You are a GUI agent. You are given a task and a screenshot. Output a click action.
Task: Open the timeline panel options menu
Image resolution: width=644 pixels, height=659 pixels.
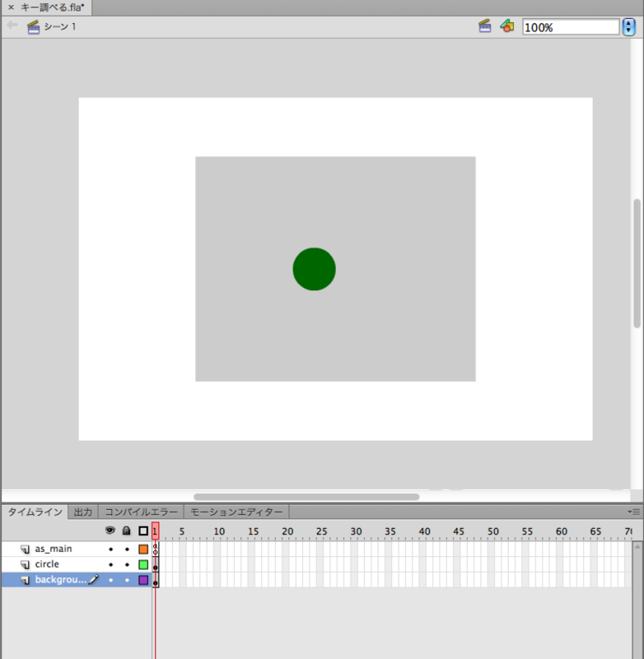[633, 512]
